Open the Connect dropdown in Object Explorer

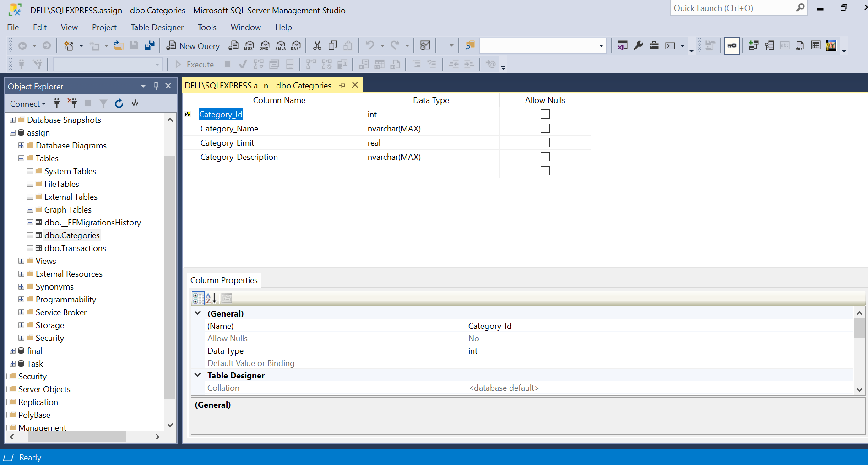[28, 104]
